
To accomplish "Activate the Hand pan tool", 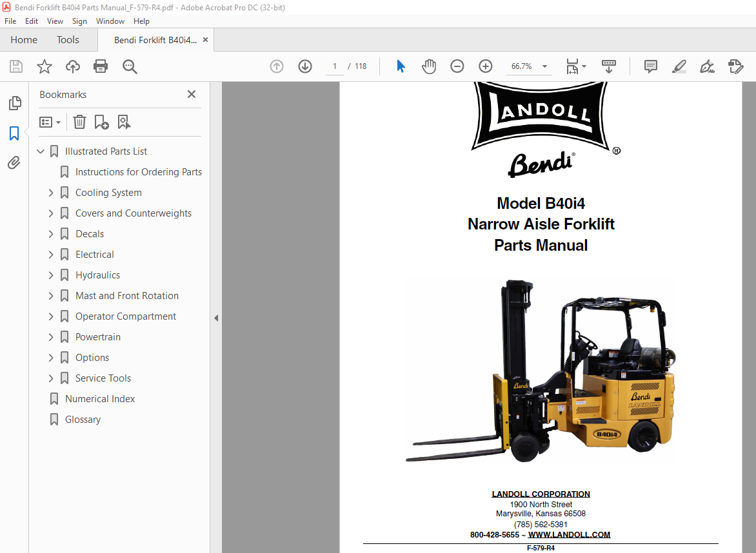I will [x=428, y=66].
